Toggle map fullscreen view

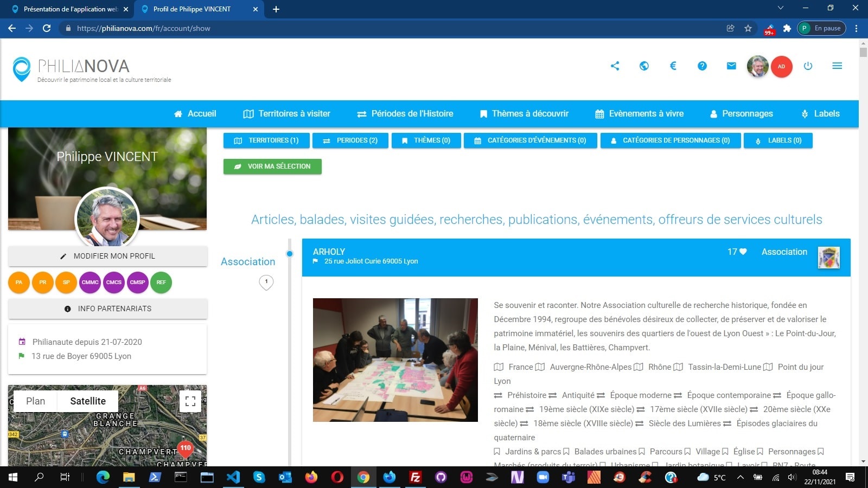point(190,401)
